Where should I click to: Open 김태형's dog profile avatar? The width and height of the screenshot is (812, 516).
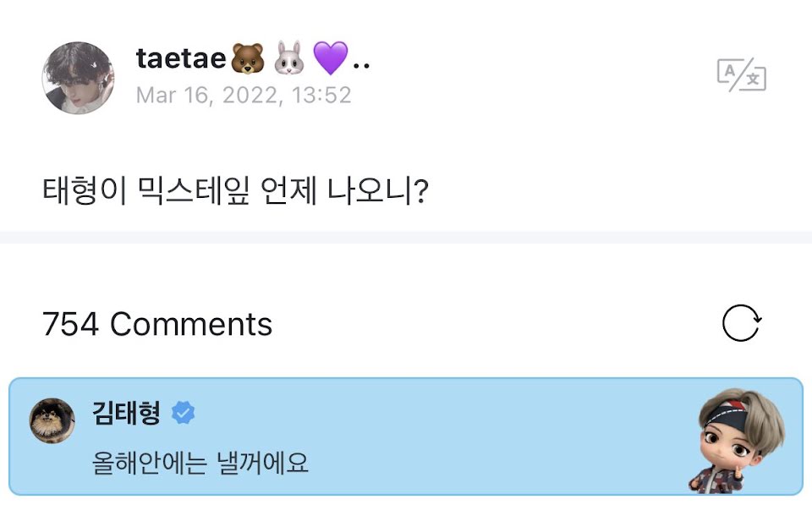pos(52,420)
